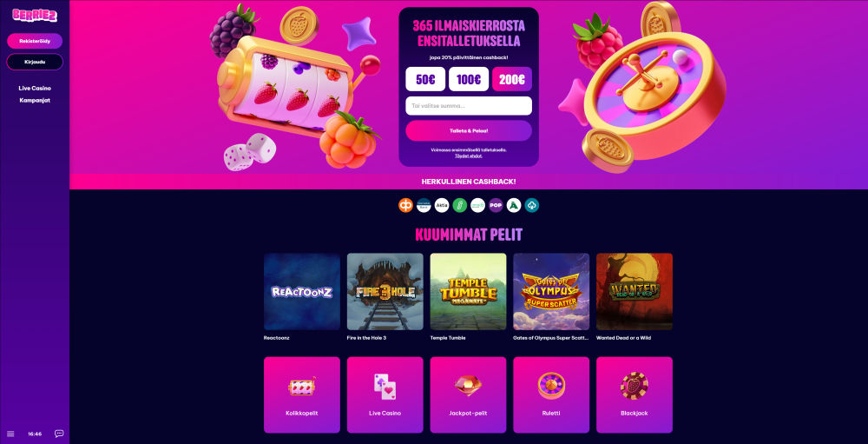
Task: Choose the 100€ deposit amount
Action: (x=469, y=79)
